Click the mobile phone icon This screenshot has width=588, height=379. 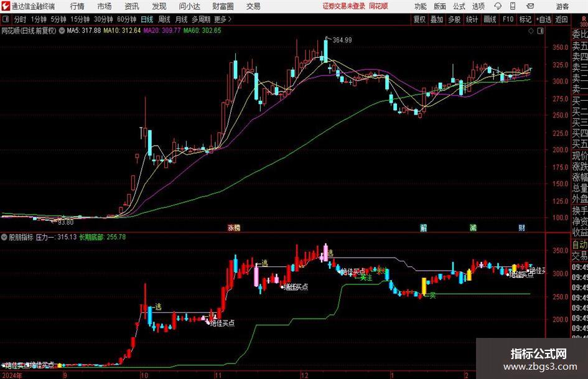pyautogui.click(x=513, y=6)
